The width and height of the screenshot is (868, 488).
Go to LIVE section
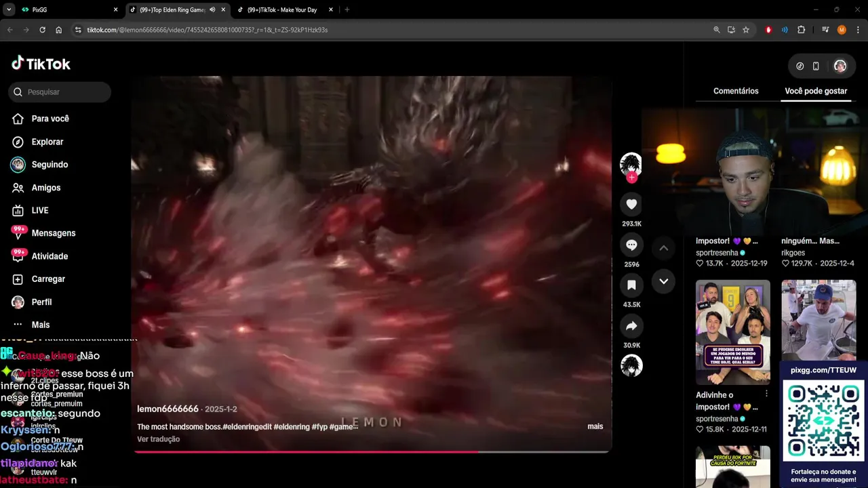pyautogui.click(x=40, y=210)
